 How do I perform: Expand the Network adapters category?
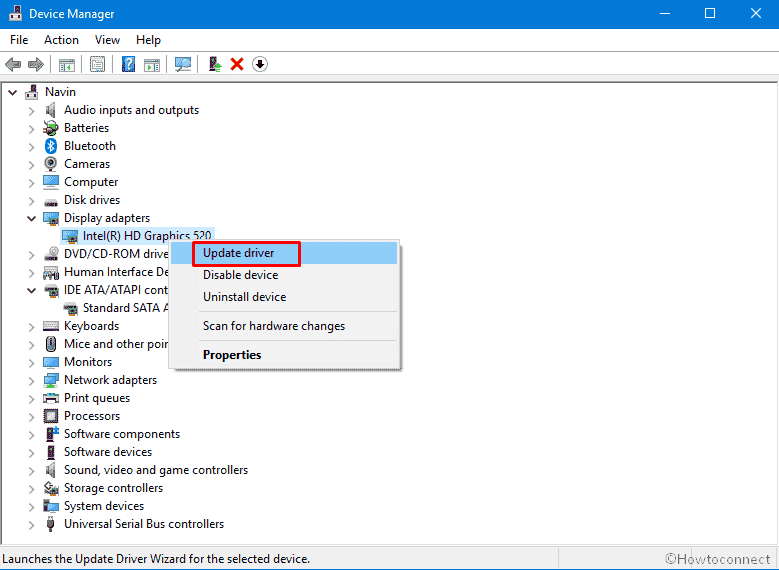31,380
